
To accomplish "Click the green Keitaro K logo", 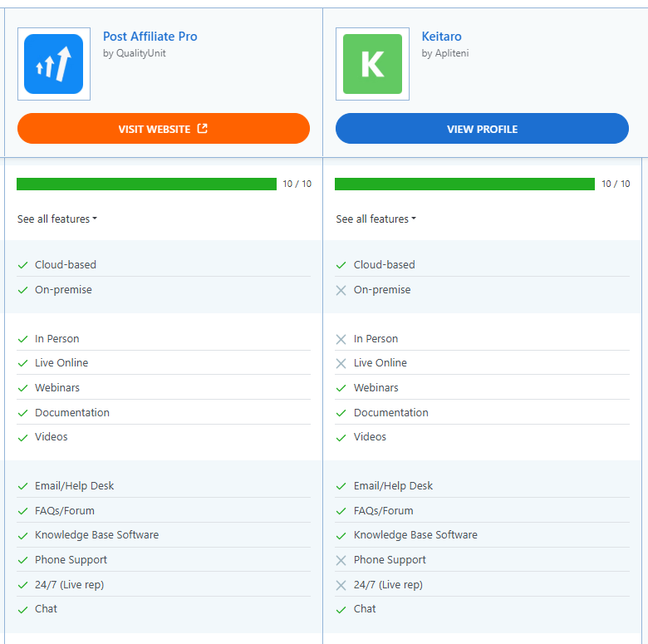I will 372,64.
